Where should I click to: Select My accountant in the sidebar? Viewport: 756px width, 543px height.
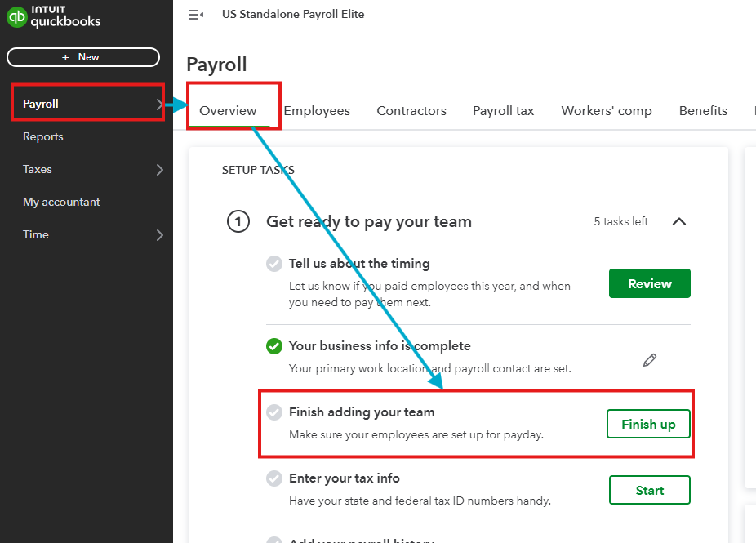(x=60, y=202)
